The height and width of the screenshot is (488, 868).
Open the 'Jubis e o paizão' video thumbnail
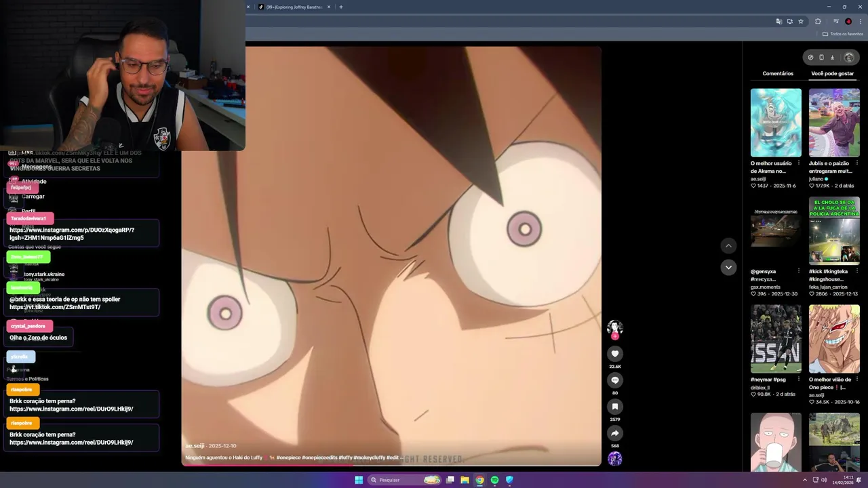tap(834, 123)
